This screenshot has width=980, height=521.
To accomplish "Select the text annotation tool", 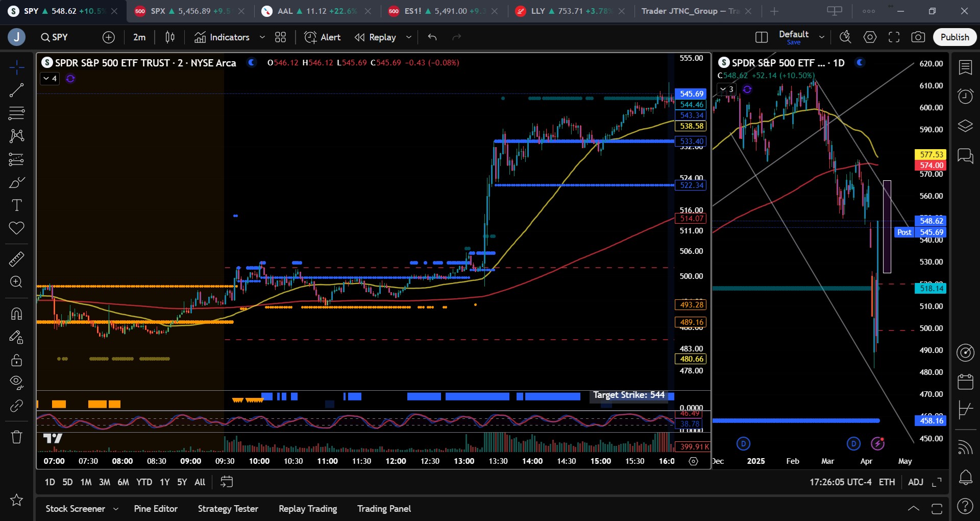I will point(16,205).
